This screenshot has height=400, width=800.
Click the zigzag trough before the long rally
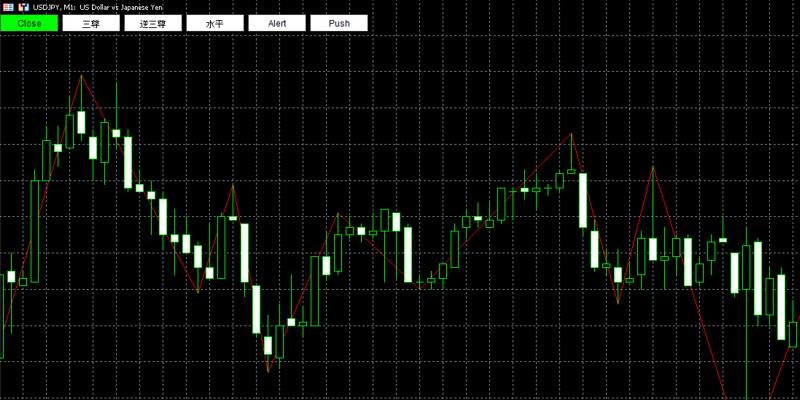[x=419, y=289]
